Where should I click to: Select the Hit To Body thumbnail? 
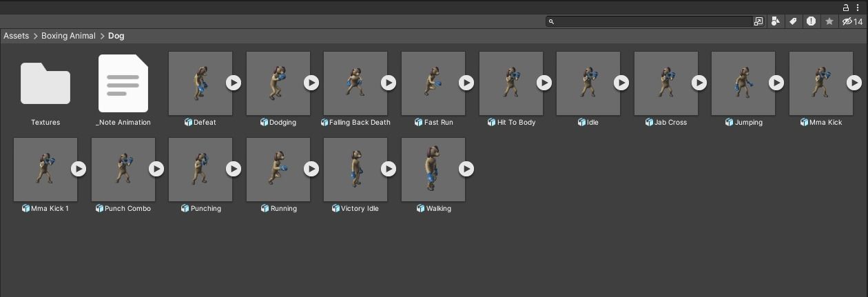click(511, 83)
